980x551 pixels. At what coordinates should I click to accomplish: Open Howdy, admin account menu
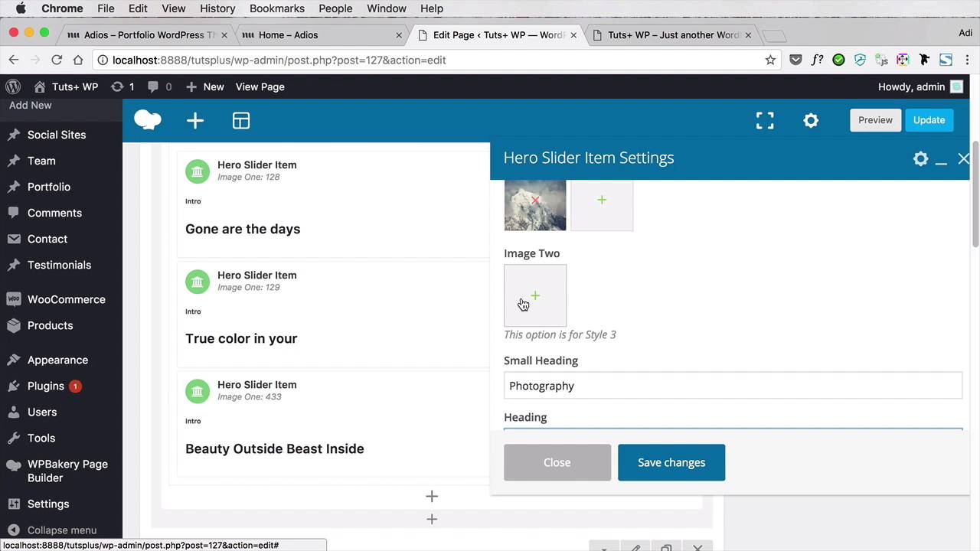(920, 86)
